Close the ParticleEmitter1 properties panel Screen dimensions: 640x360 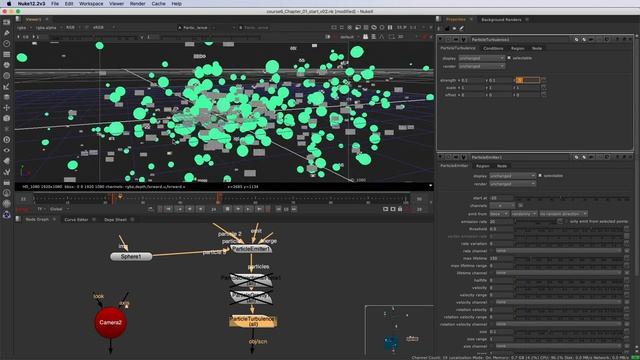click(630, 157)
